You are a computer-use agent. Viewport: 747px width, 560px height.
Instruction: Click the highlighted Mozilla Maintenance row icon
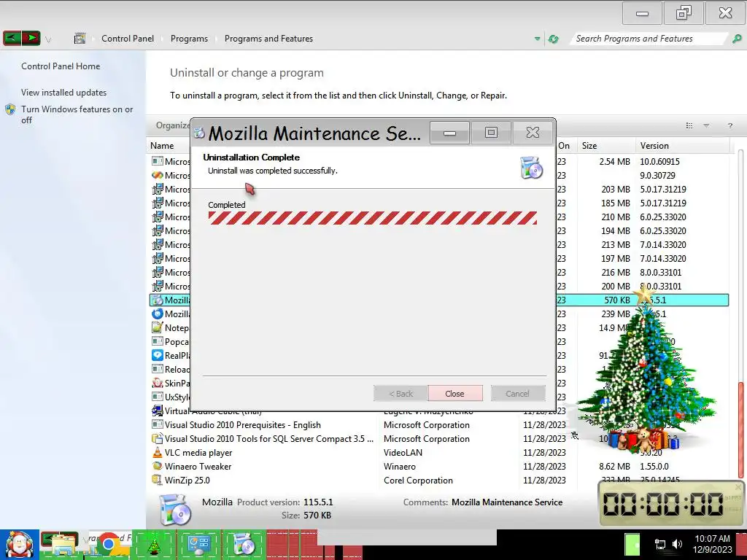pos(158,300)
